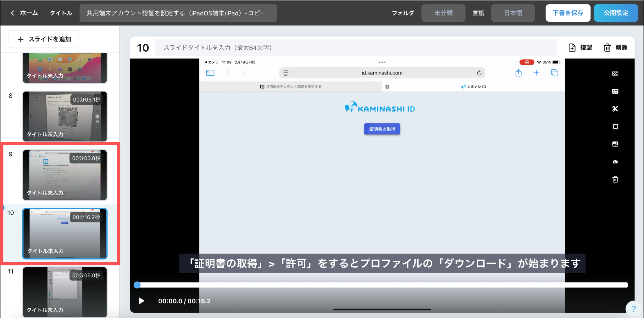
Task: Click the 00分03.0秒 duration label on slide 9
Action: pos(86,158)
